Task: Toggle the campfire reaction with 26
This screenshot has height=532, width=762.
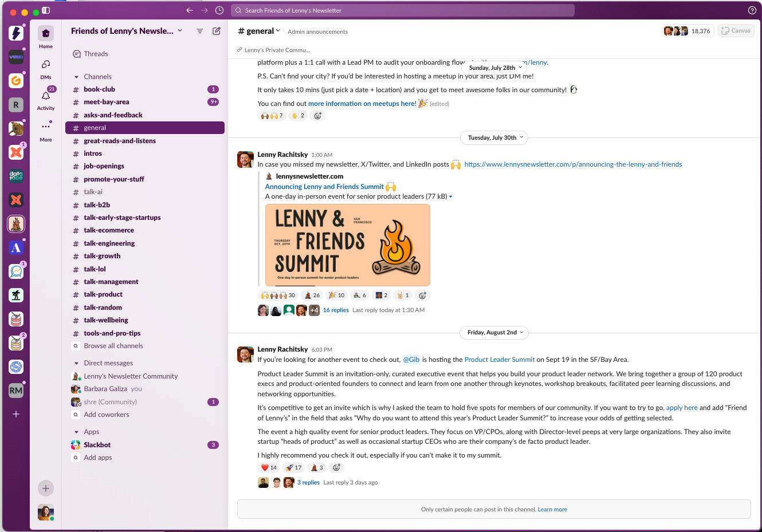Action: 312,295
